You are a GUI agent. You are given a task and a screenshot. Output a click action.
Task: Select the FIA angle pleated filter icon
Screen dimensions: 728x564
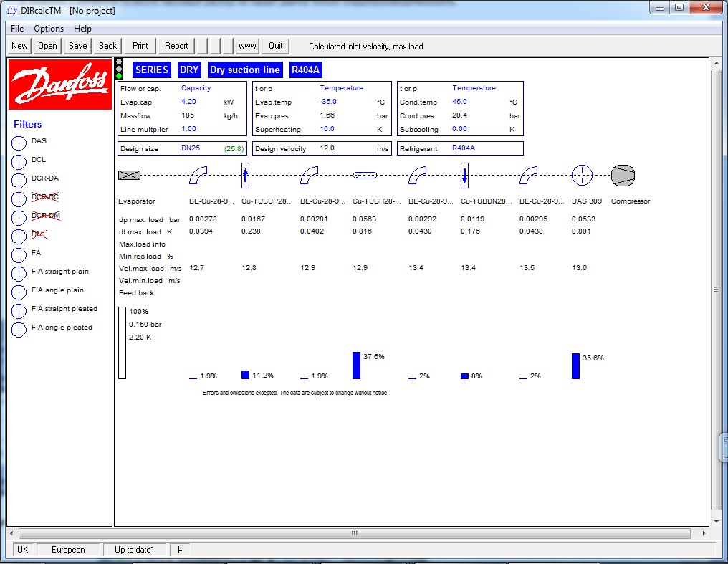19,330
